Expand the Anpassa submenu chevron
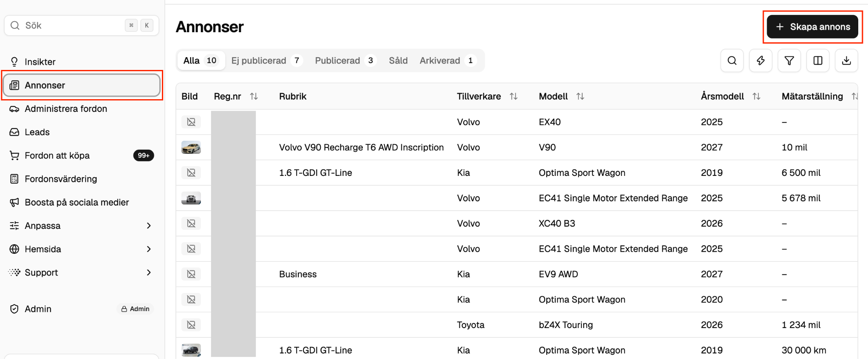Screen dimensions: 868x359 point(149,225)
